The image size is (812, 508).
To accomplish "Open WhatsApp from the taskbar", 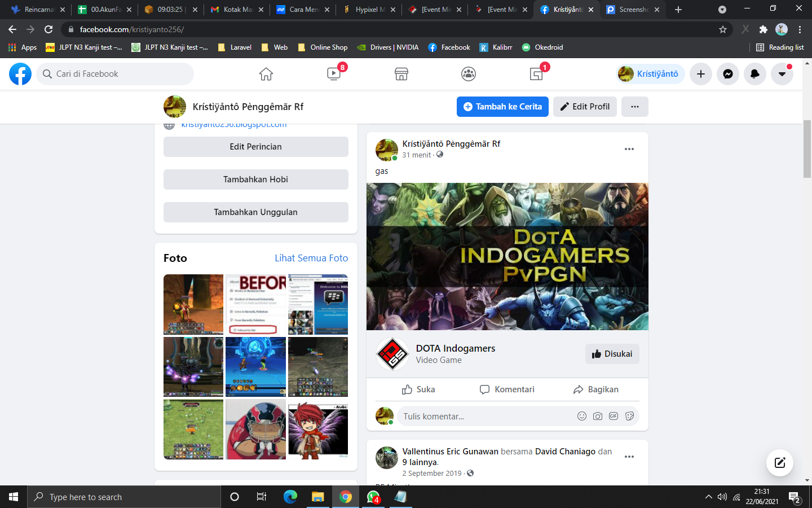I will coord(373,497).
